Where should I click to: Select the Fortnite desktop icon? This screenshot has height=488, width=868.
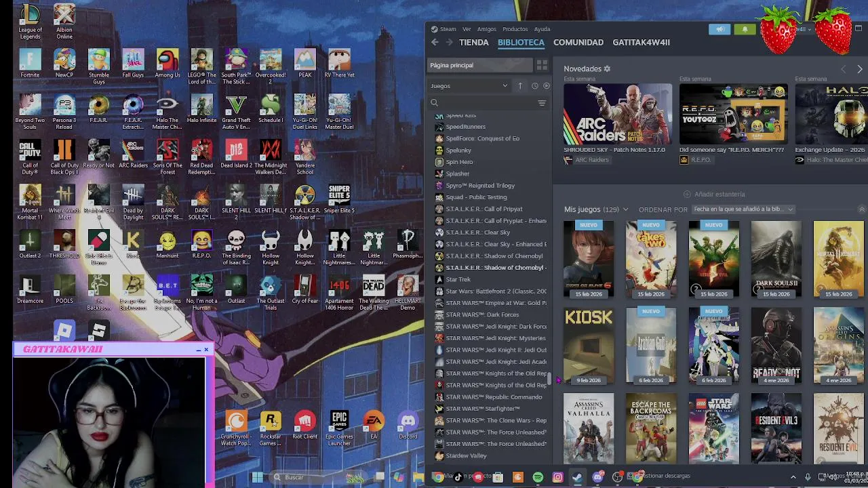(30, 64)
